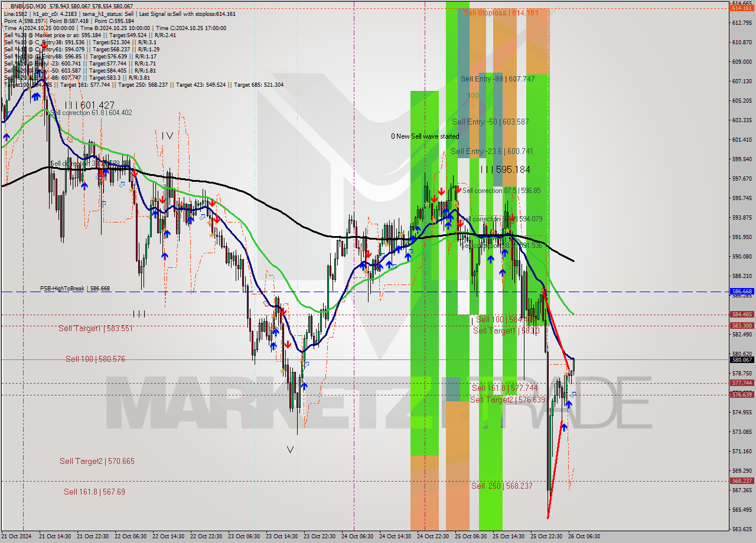Image resolution: width=756 pixels, height=543 pixels.
Task: Click the 'Sell 100 | 580.576' label
Action: [95, 359]
